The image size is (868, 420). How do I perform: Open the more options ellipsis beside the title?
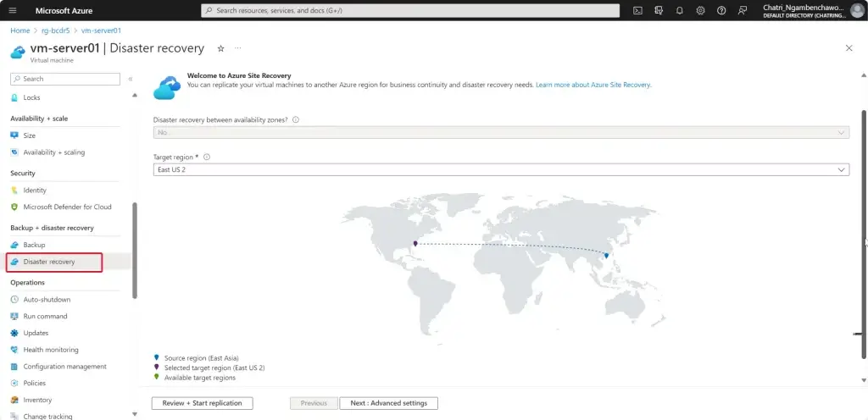(237, 48)
